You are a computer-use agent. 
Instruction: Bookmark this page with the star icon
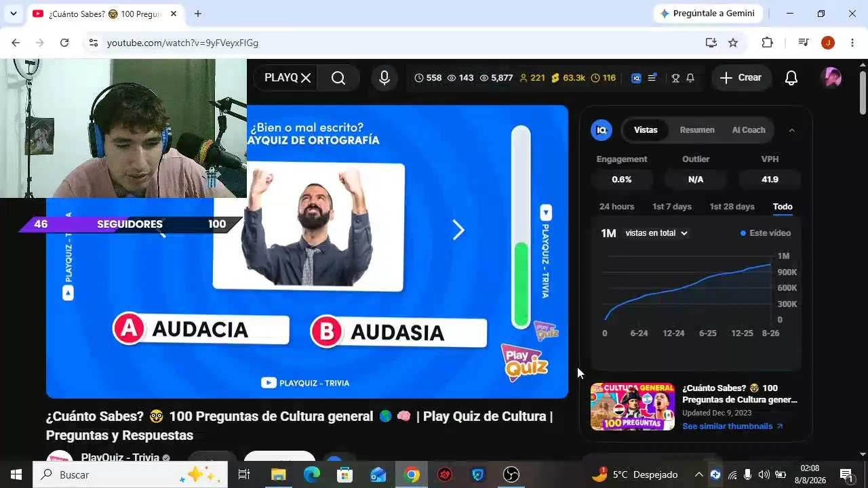(733, 43)
